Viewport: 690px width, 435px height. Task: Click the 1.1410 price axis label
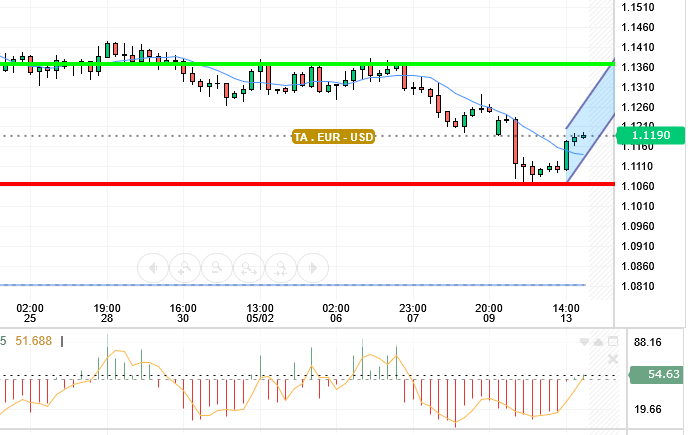click(638, 48)
